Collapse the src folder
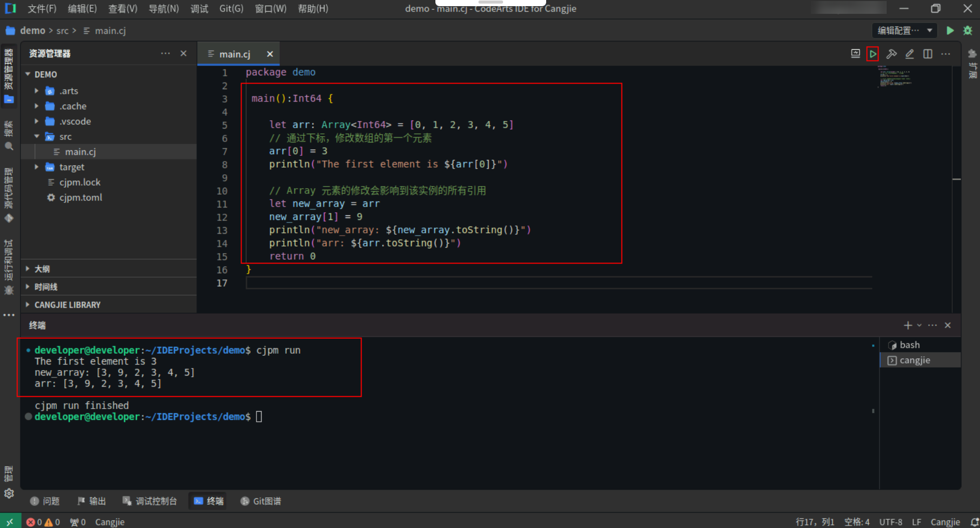 pos(36,136)
